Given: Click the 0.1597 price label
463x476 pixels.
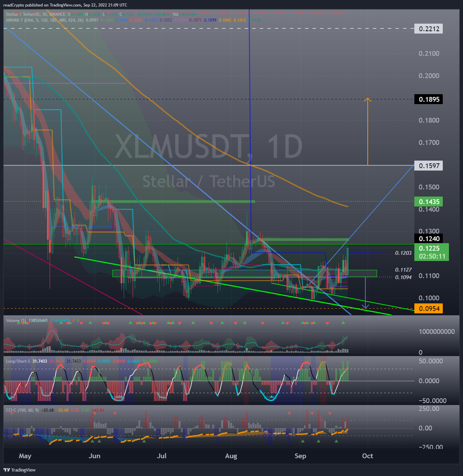Looking at the screenshot, I should point(429,166).
